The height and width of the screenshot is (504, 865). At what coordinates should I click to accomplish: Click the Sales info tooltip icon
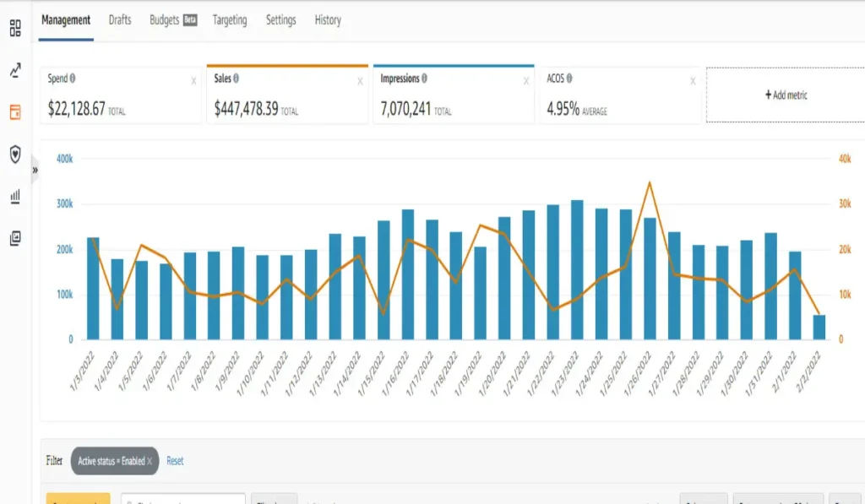tap(237, 79)
